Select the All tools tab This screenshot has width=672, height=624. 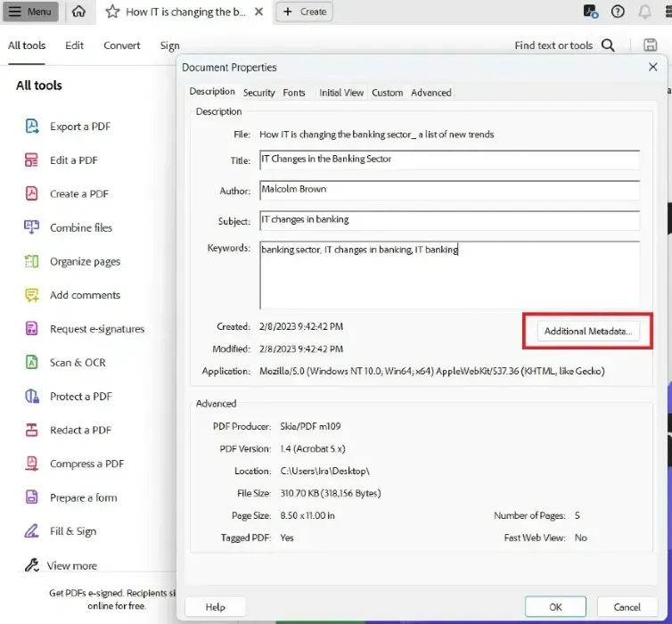pyautogui.click(x=27, y=45)
